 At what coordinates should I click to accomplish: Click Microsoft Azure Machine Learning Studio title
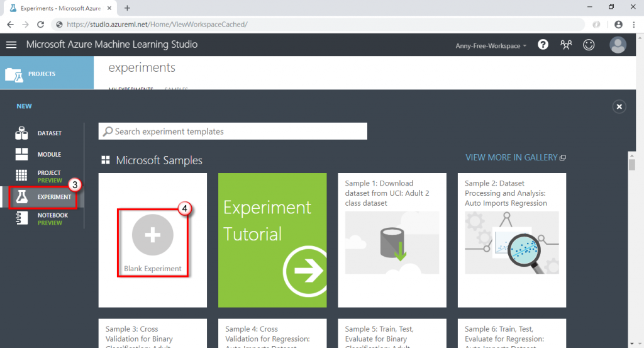tap(112, 45)
